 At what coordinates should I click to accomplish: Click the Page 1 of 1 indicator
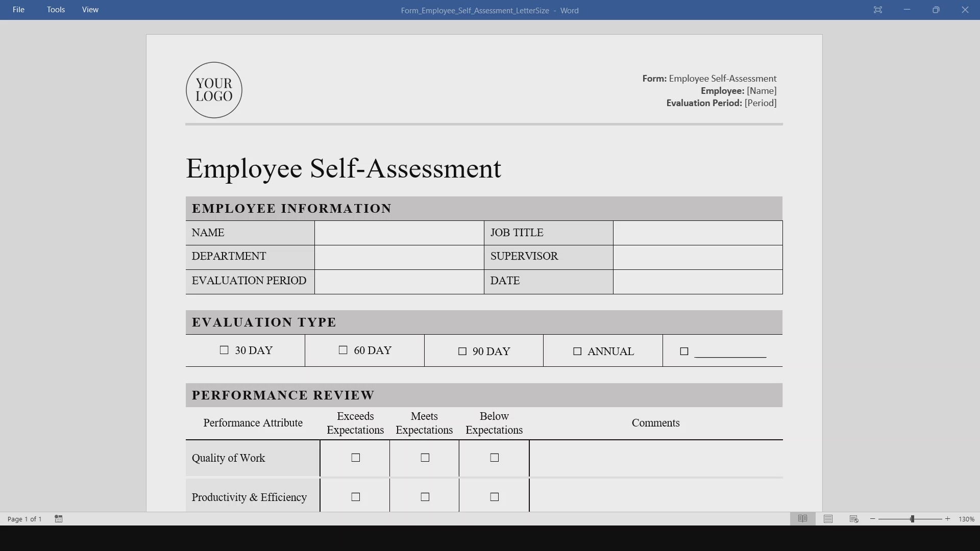24,519
